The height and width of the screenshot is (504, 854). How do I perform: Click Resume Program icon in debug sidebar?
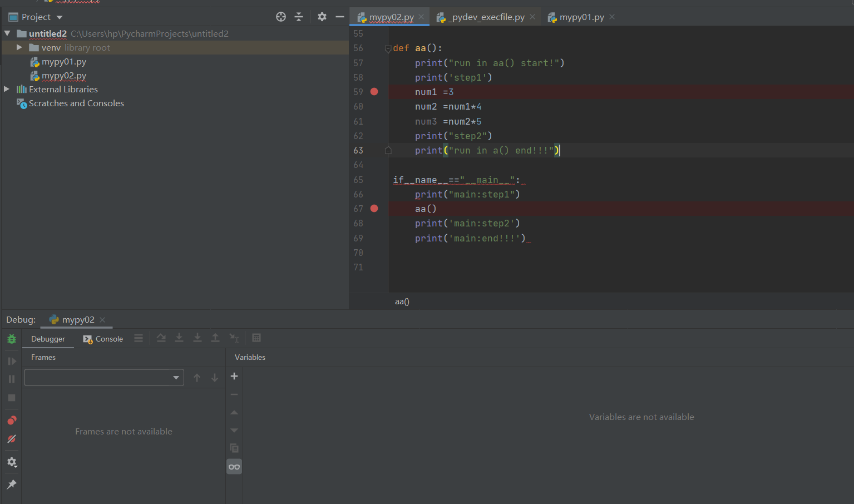[12, 361]
